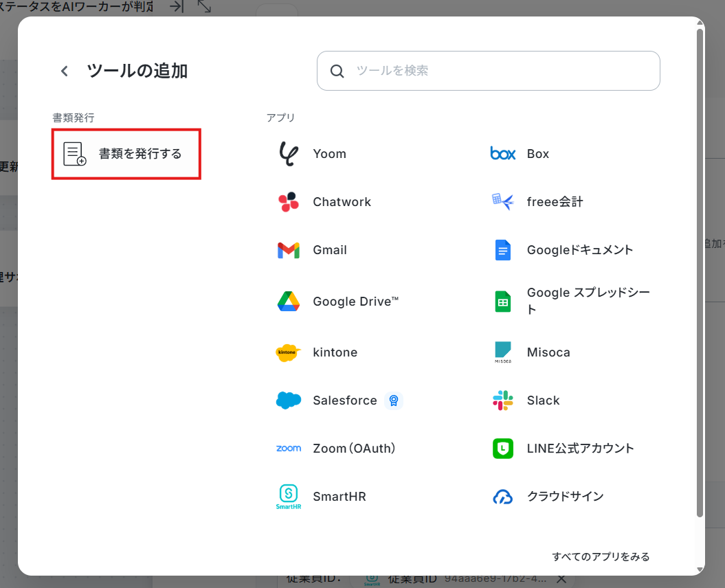Open the すべてのアプリをみる link
Viewport: 725px width, 588px height.
(601, 556)
